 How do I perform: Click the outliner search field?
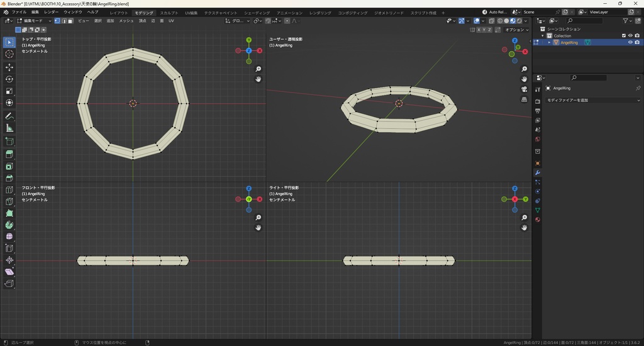coord(585,21)
